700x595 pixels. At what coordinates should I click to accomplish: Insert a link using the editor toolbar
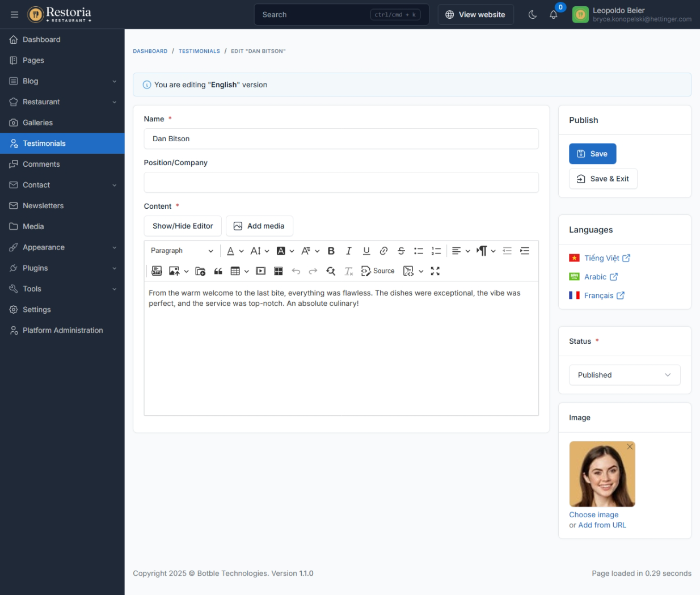[x=383, y=251]
